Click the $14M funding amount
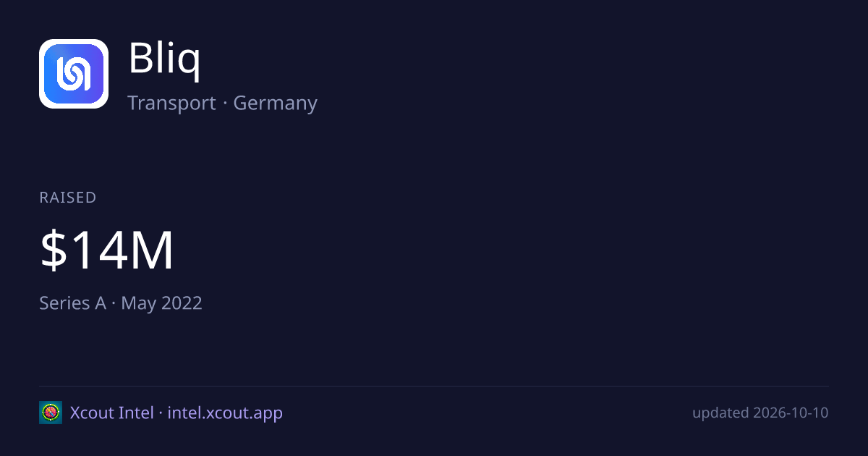The image size is (868, 456). coord(107,251)
